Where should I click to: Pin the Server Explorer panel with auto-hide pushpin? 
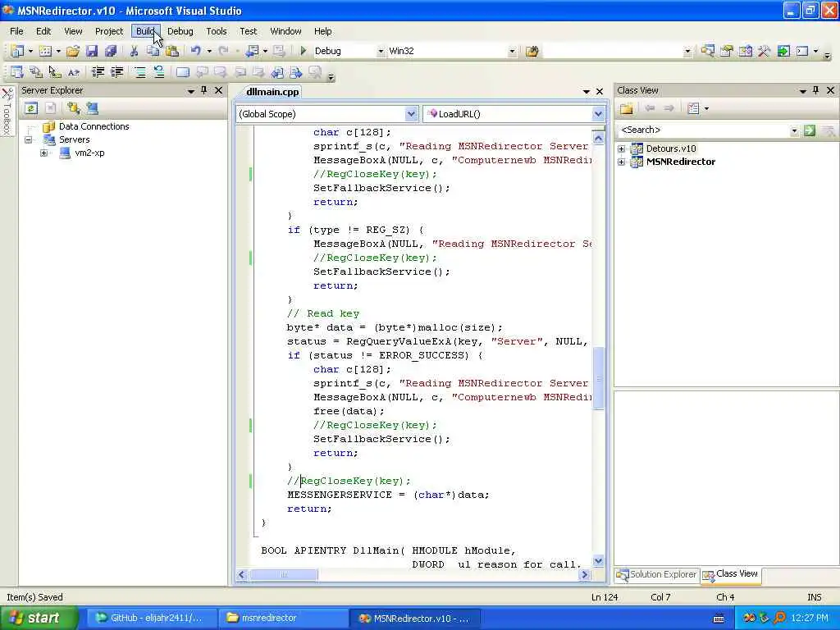coord(204,90)
